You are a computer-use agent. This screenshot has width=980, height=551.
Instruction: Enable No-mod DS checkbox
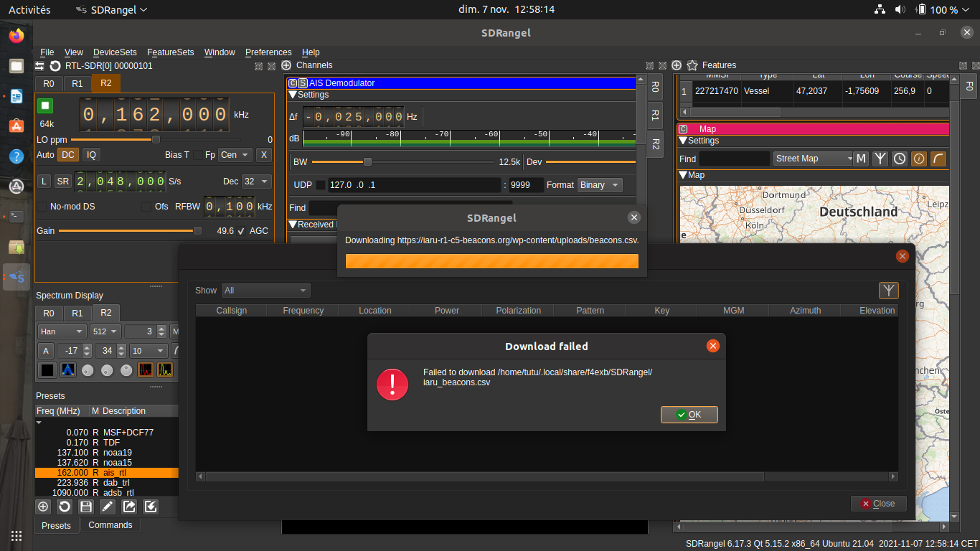pyautogui.click(x=42, y=207)
